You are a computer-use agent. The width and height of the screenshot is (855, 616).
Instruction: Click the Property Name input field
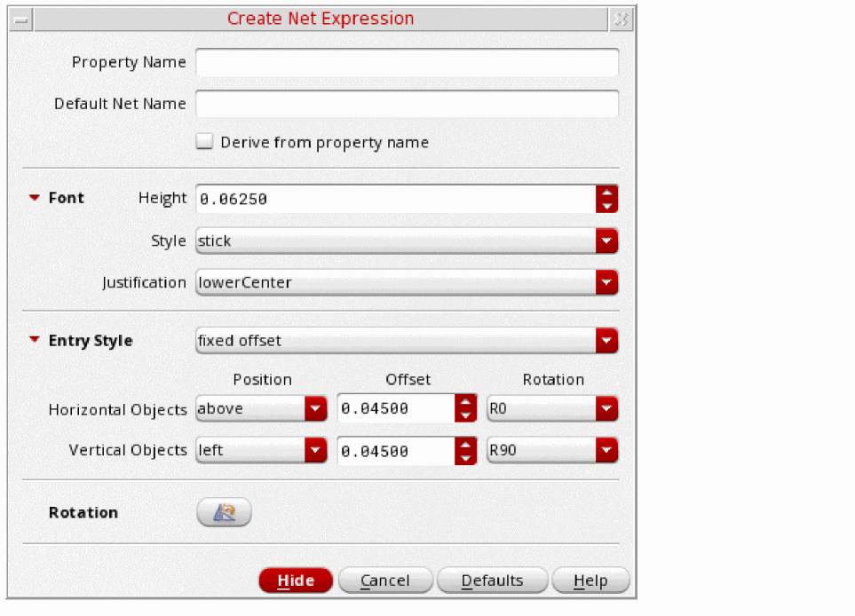pos(407,62)
